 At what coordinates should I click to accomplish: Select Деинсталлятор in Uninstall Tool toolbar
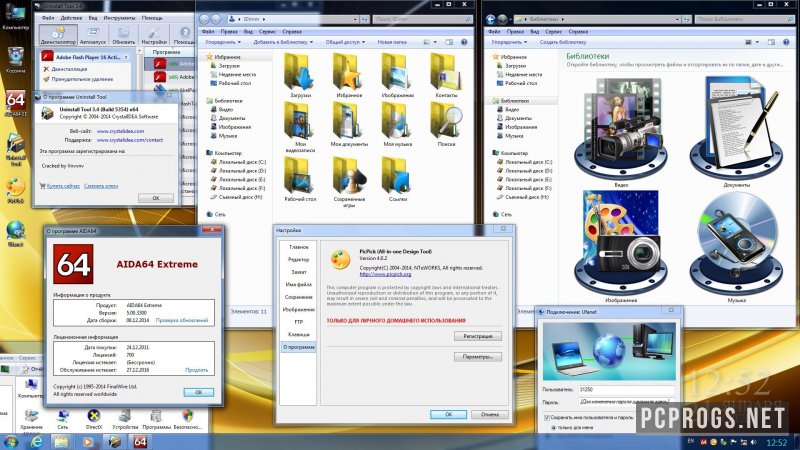[x=58, y=35]
